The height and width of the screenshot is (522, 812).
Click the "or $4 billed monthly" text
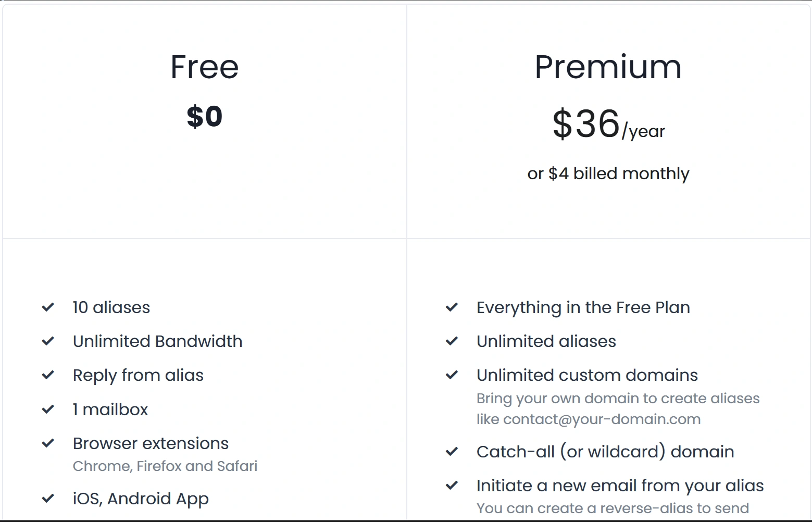608,173
